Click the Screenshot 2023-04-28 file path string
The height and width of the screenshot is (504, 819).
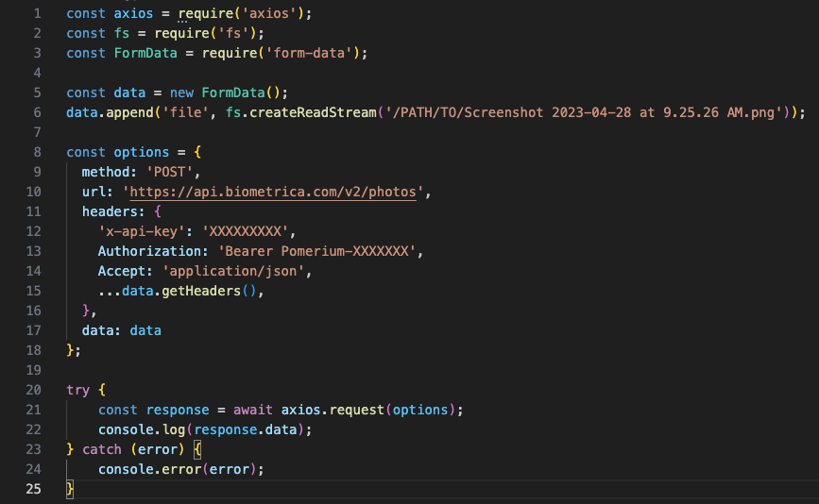(584, 112)
